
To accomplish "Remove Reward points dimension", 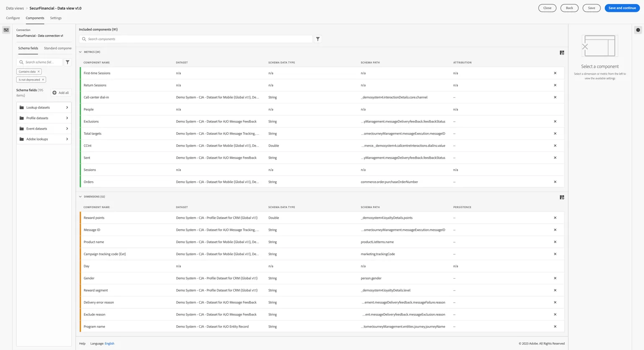I will (x=555, y=218).
